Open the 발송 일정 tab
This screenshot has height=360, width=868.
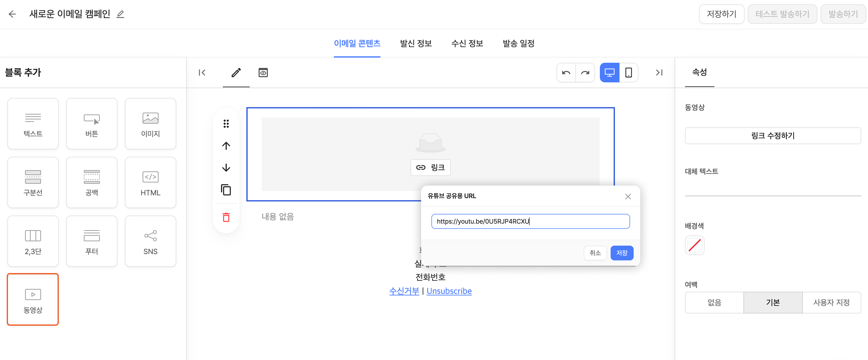pyautogui.click(x=518, y=43)
